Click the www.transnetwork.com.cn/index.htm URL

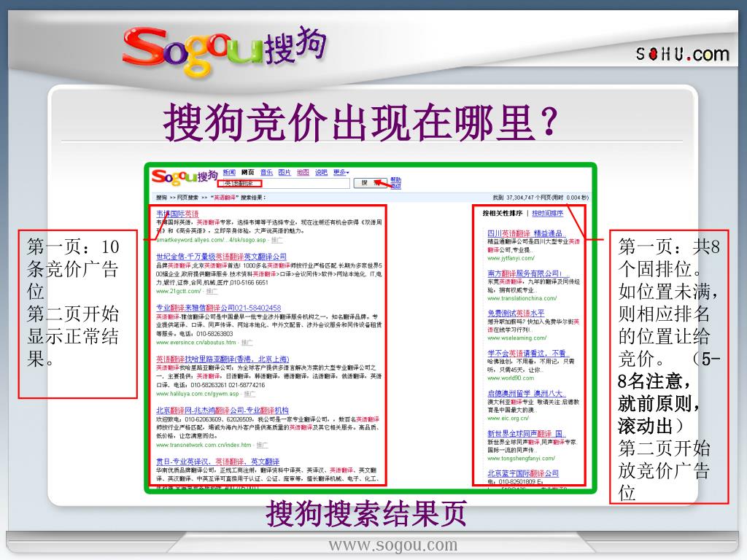204,446
